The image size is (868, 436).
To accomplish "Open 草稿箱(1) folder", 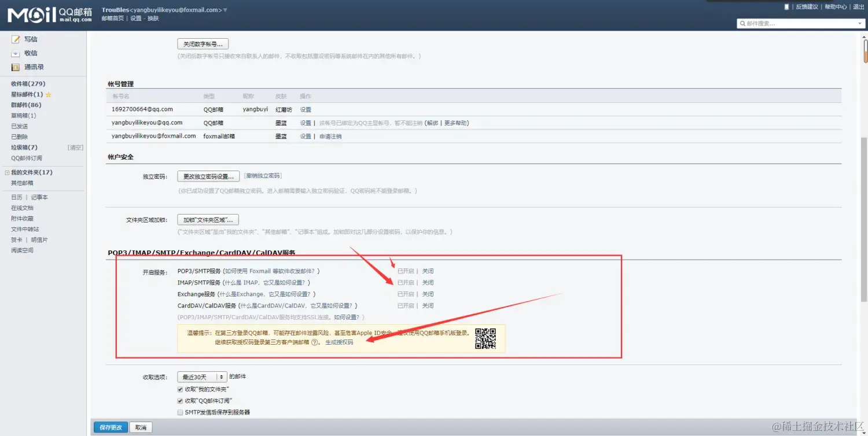I will click(x=24, y=116).
